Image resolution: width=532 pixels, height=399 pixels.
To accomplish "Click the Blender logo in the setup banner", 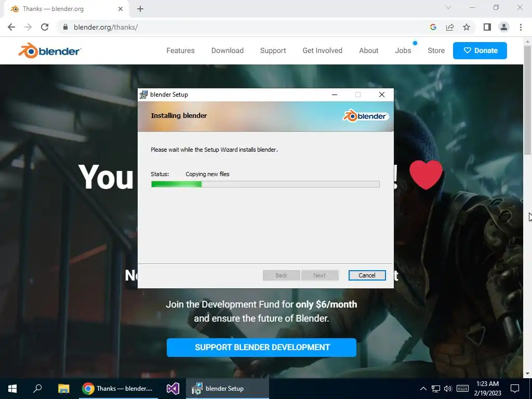I will (365, 116).
